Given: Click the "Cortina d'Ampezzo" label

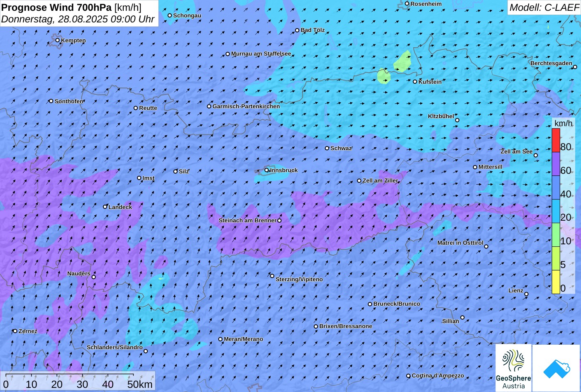Looking at the screenshot, I should [438, 375].
